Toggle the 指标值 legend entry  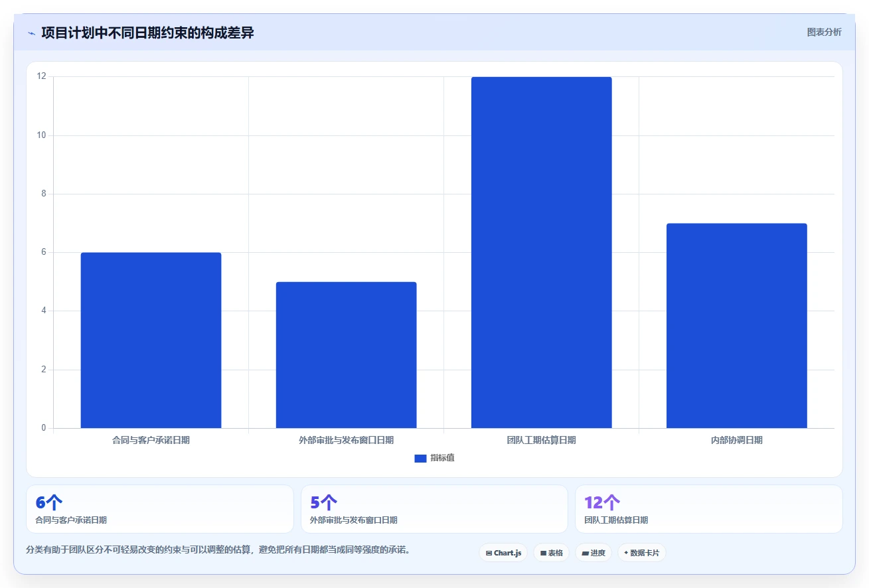coord(434,458)
